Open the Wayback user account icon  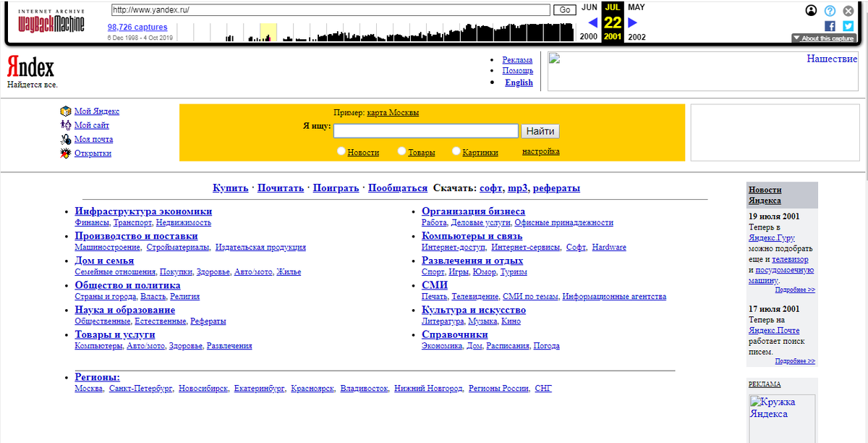click(x=811, y=11)
